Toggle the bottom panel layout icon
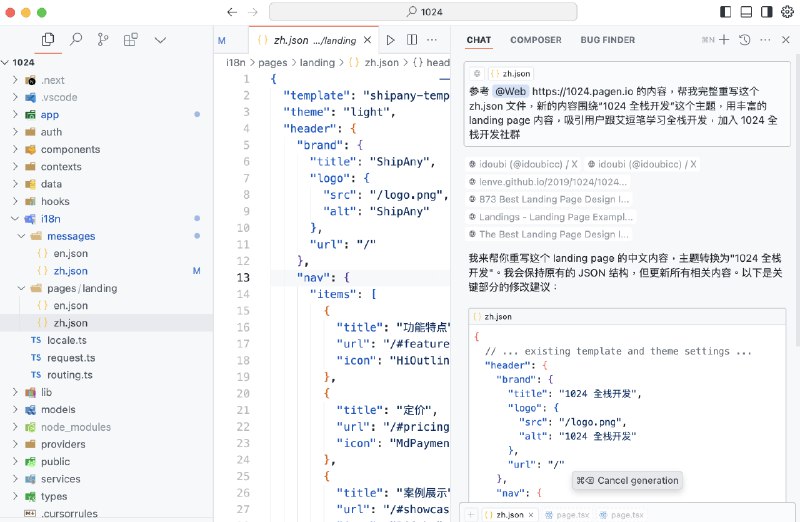The height and width of the screenshot is (522, 800). (746, 12)
